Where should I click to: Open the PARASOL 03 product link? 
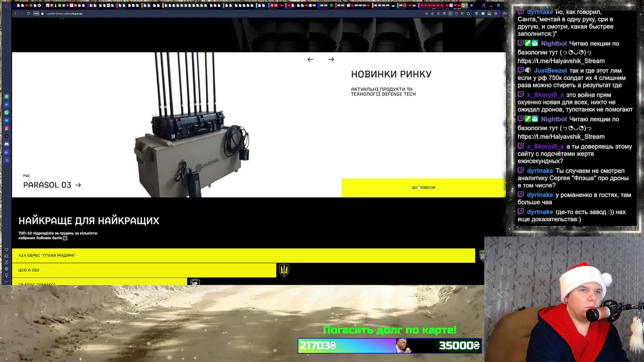[52, 185]
